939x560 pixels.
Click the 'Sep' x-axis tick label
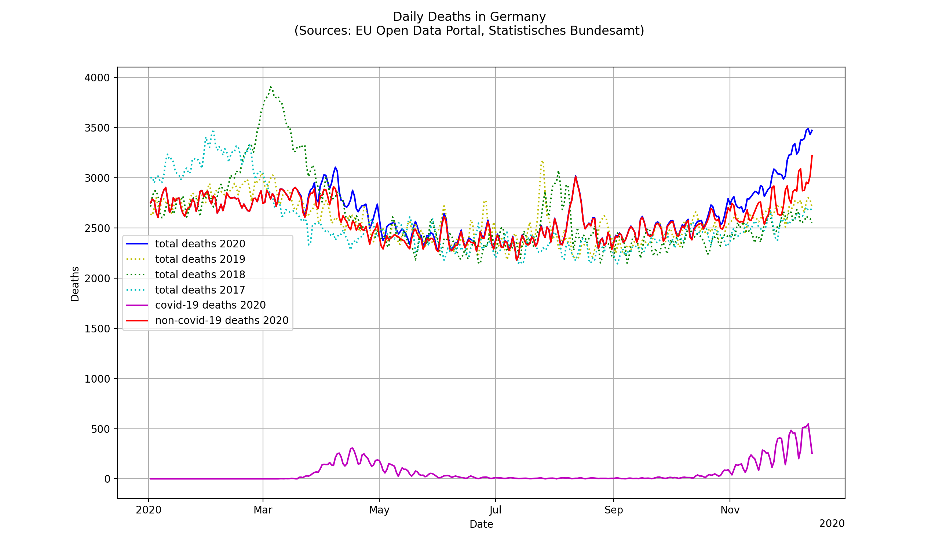tap(614, 510)
